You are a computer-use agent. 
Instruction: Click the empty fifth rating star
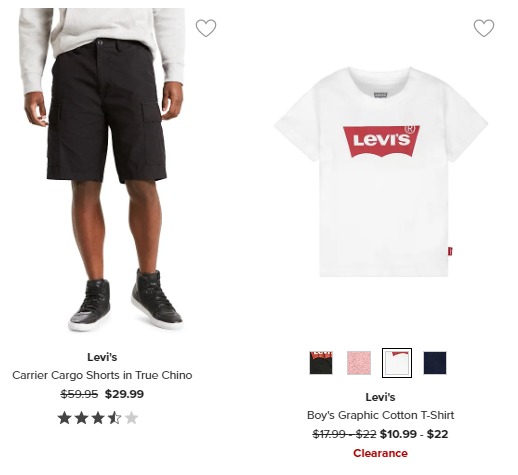click(x=131, y=418)
